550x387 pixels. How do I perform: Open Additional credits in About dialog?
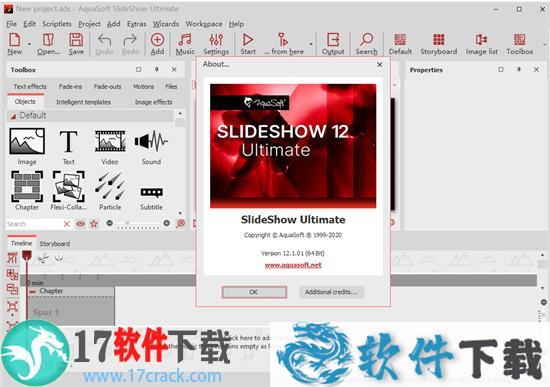click(x=331, y=292)
